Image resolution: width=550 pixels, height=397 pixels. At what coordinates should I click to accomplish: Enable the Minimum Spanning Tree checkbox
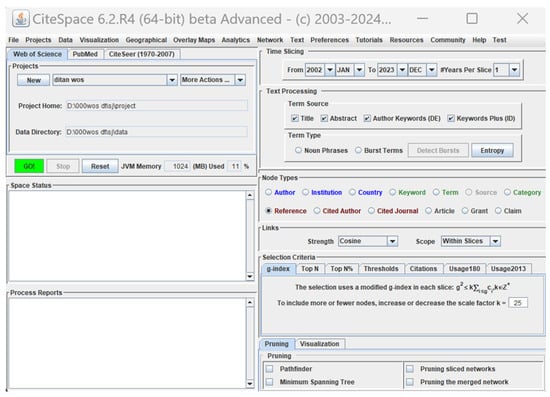(x=269, y=382)
